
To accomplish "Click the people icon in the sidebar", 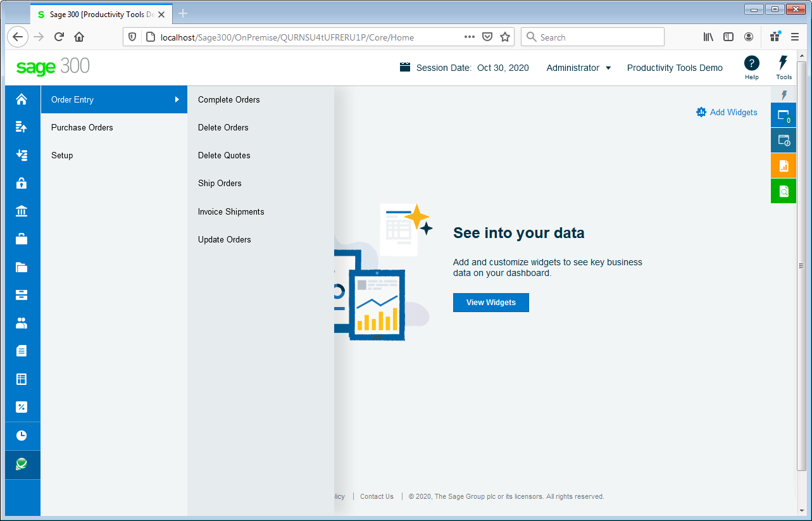I will pos(22,323).
